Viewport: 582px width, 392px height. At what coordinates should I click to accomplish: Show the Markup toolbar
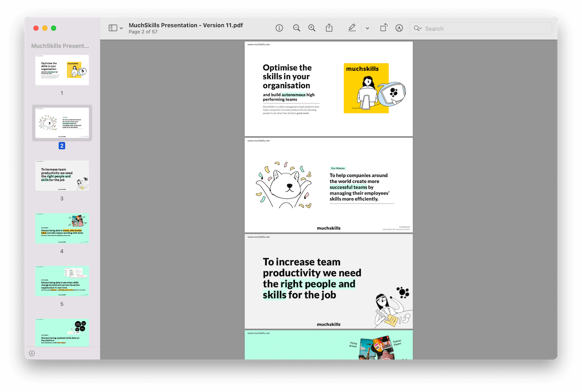point(399,28)
